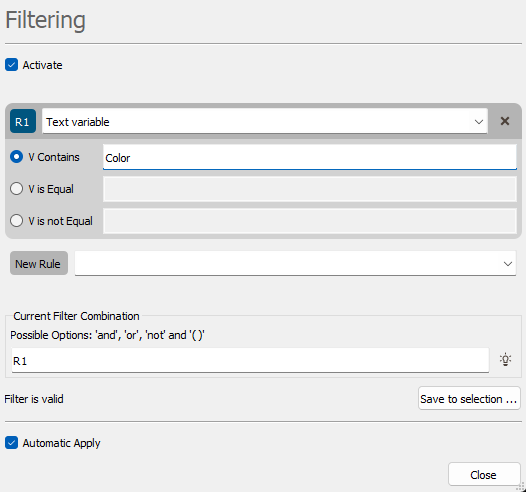Click the filter combination field showing R1
This screenshot has width=526, height=492.
250,360
